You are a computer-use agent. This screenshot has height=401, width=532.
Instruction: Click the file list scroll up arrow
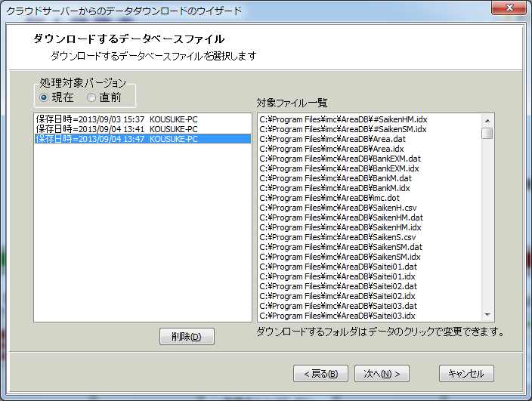(x=487, y=119)
